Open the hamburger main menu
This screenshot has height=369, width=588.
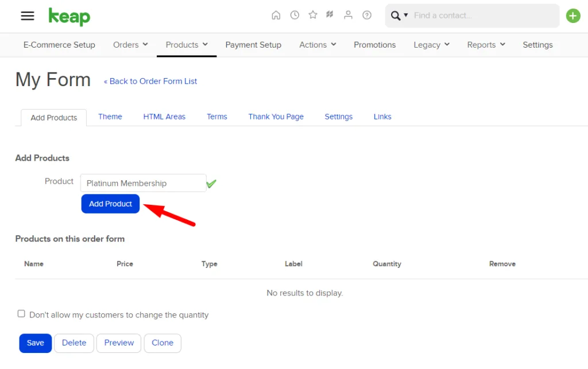28,15
